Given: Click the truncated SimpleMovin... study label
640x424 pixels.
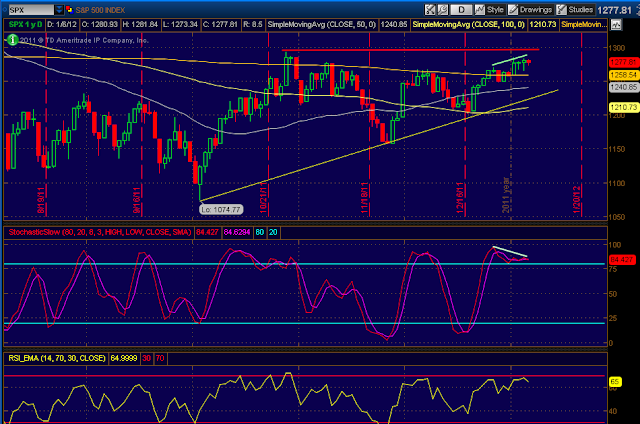Looking at the screenshot, I should click(584, 24).
